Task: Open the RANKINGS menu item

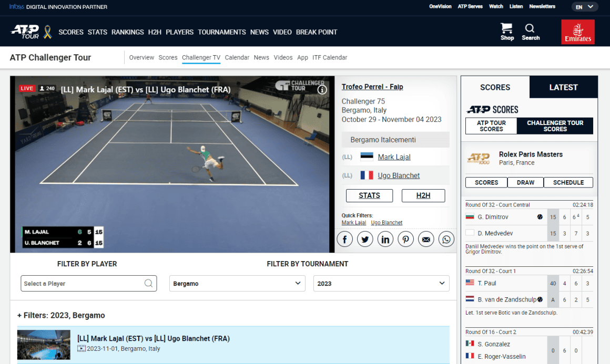Action: 127,32
